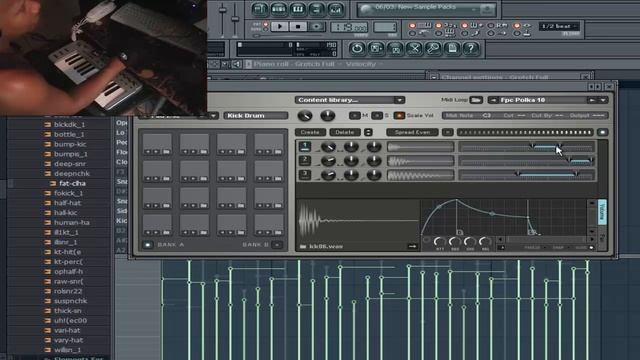This screenshot has width=640, height=360.
Task: Select layer 2 in the FPC layer list
Action: (304, 160)
